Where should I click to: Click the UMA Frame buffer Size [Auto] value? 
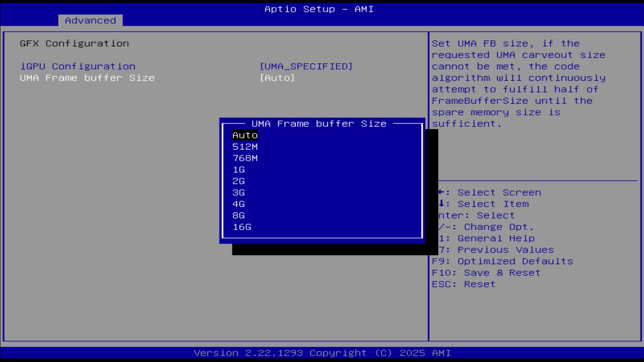point(277,78)
